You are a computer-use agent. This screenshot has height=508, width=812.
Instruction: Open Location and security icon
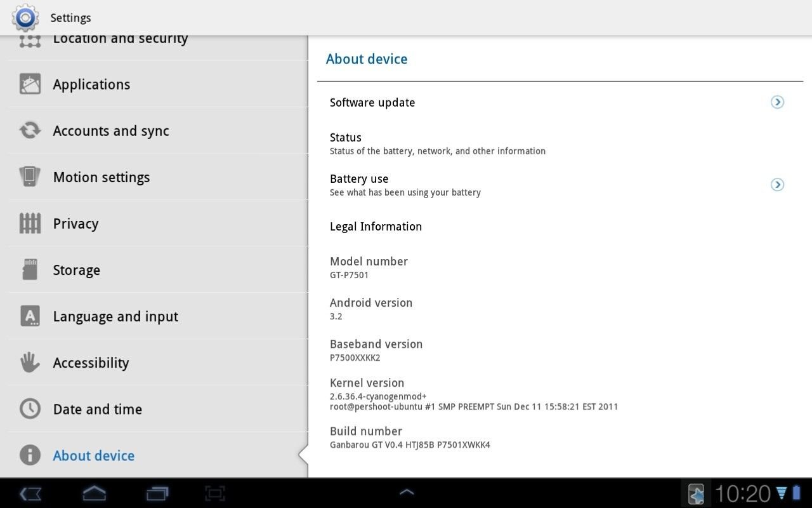(30, 42)
